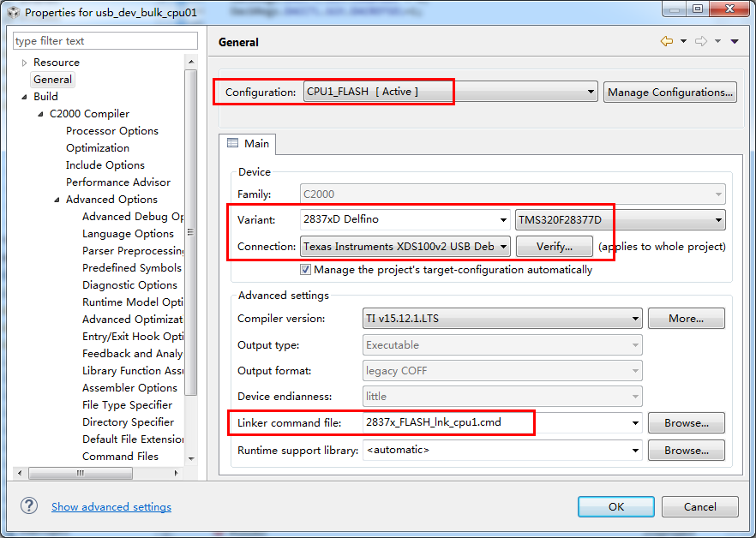
Task: Click the Verify connection button
Action: click(x=555, y=247)
